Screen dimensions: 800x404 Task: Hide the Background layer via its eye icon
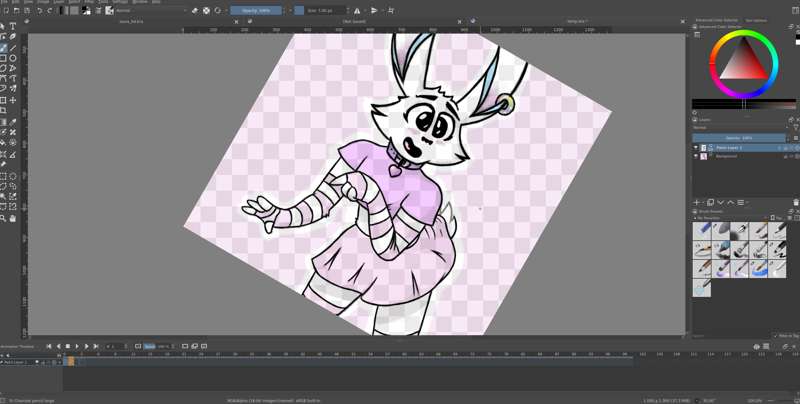point(696,156)
